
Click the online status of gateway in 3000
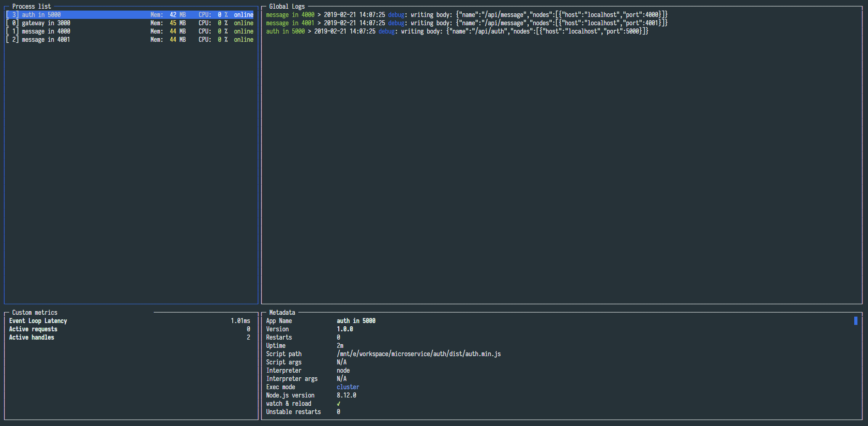244,23
